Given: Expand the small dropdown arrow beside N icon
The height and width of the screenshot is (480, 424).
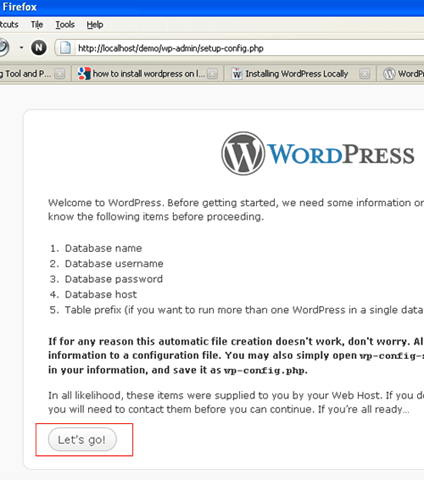Looking at the screenshot, I should coord(21,48).
